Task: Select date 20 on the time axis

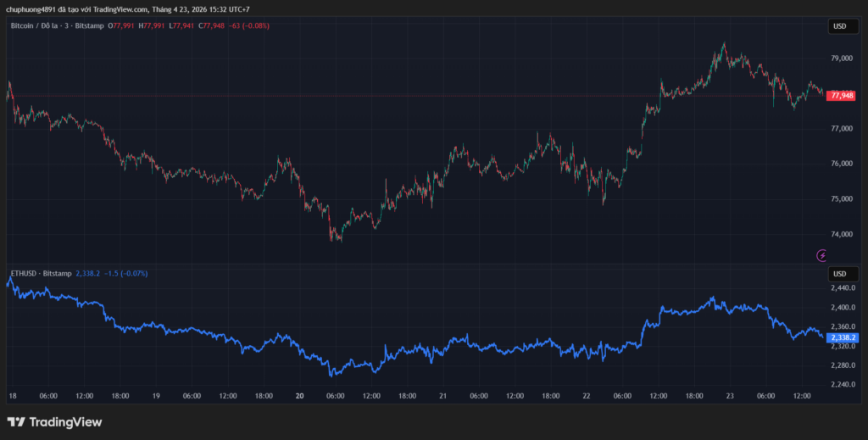Action: click(x=299, y=396)
